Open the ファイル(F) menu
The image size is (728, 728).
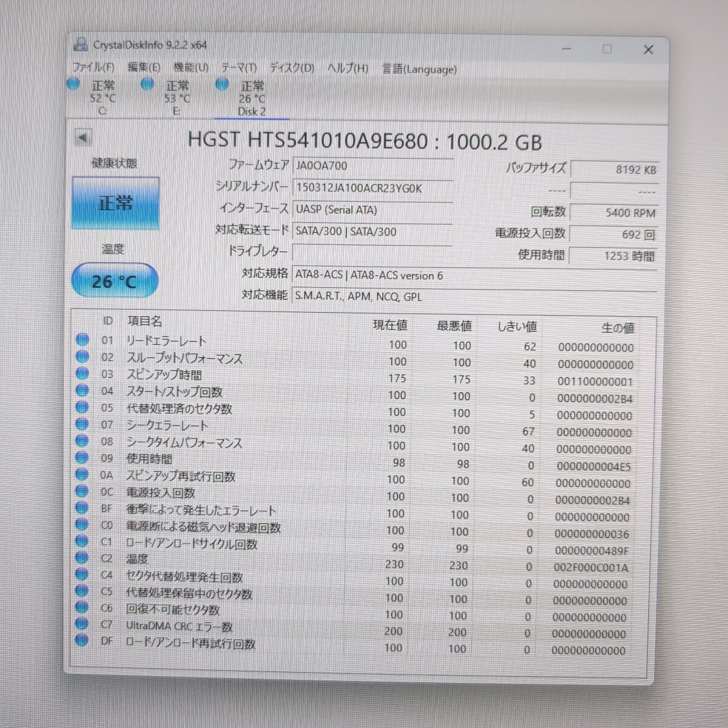tap(93, 67)
